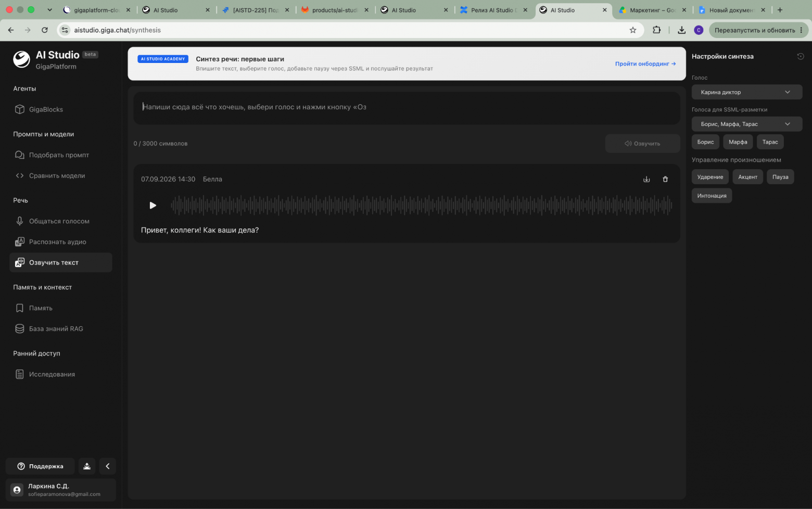
Task: Insert a Пауза pronunciation tag
Action: coord(780,177)
